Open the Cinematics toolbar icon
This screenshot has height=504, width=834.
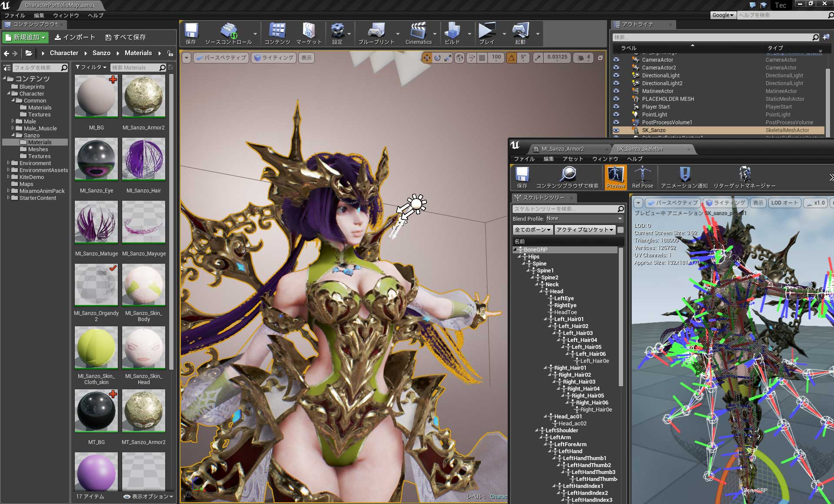418,31
